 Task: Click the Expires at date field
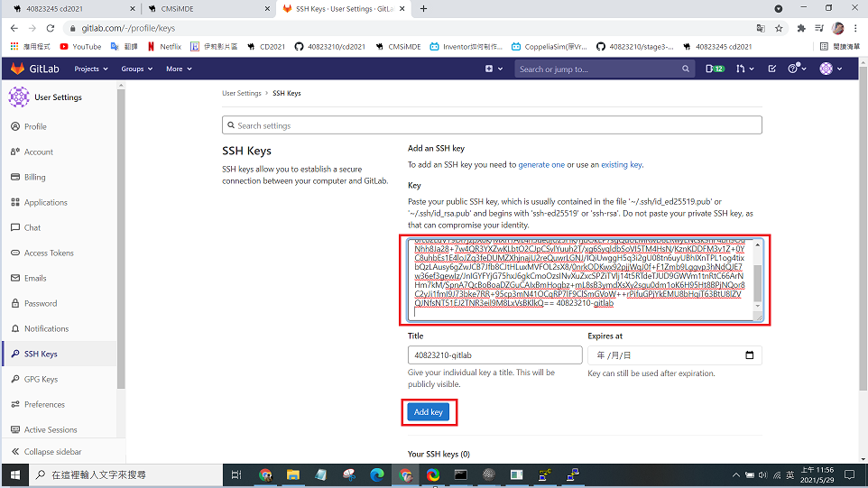pos(674,355)
